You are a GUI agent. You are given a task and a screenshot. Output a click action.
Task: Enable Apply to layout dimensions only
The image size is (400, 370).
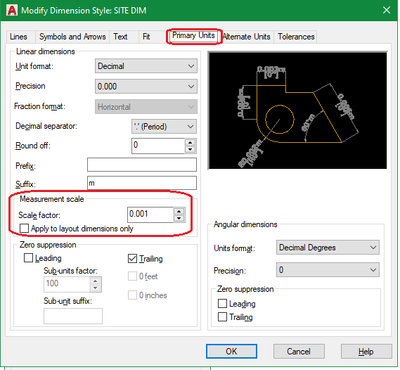(24, 228)
